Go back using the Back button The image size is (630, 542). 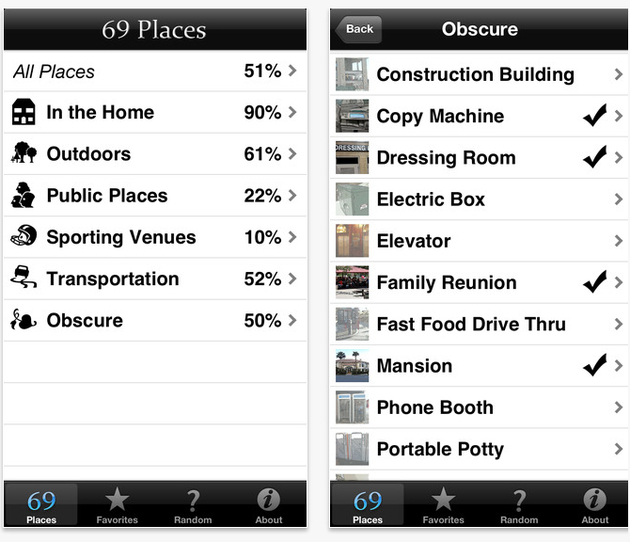(x=358, y=29)
